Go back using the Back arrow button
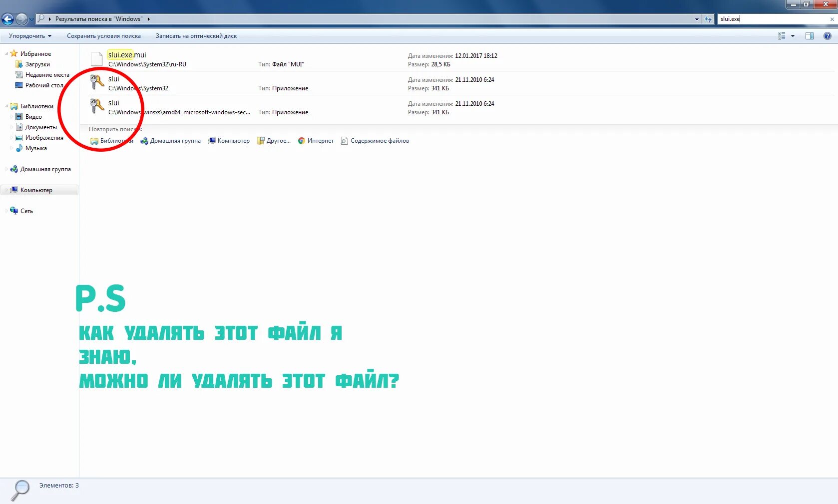Image resolution: width=838 pixels, height=504 pixels. (7, 19)
